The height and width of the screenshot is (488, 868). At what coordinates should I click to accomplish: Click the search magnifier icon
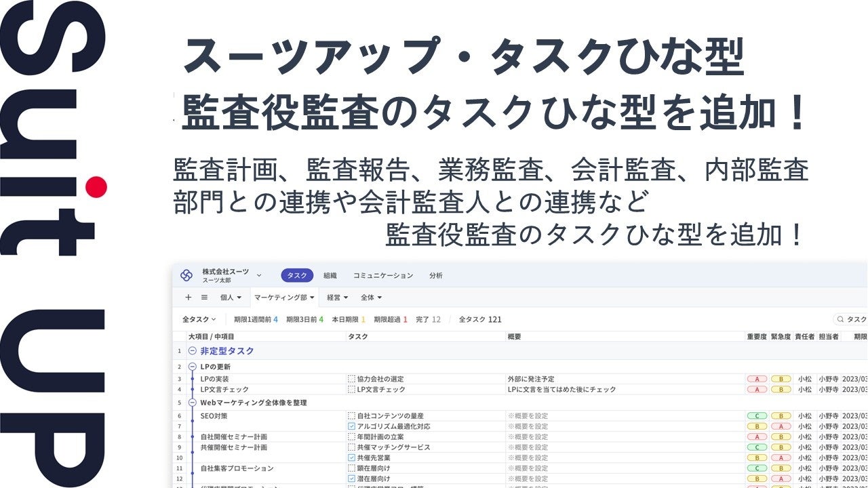tap(841, 319)
